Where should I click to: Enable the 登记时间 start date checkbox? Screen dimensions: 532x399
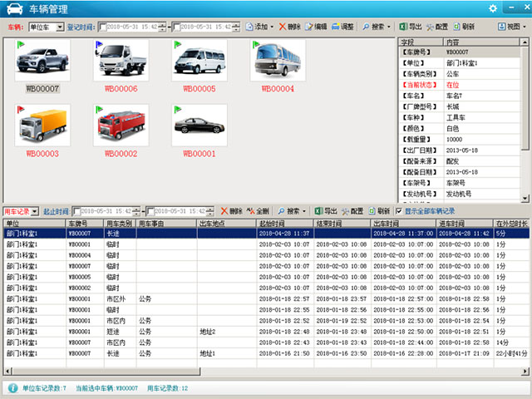point(103,27)
